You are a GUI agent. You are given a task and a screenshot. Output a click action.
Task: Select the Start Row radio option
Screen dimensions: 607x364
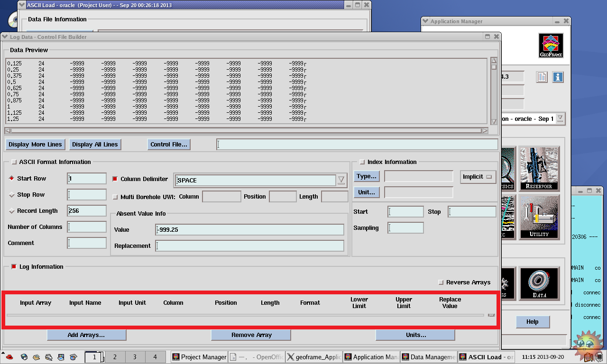pos(11,179)
